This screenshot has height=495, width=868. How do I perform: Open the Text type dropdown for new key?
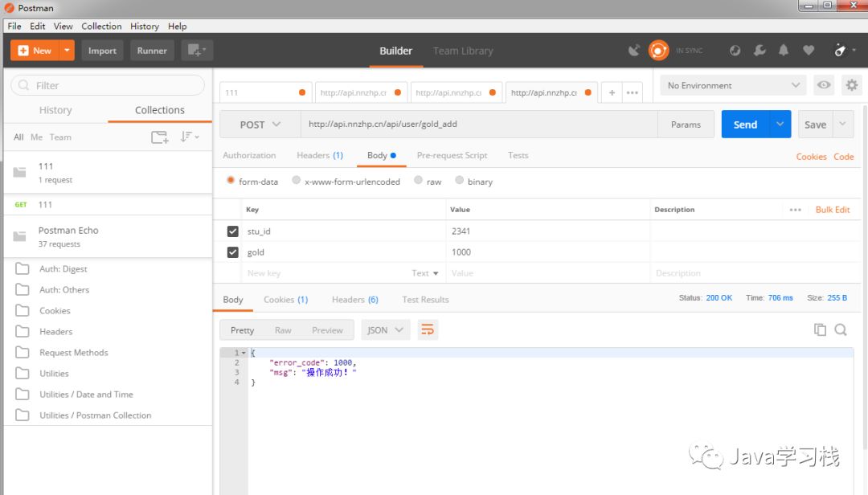424,273
